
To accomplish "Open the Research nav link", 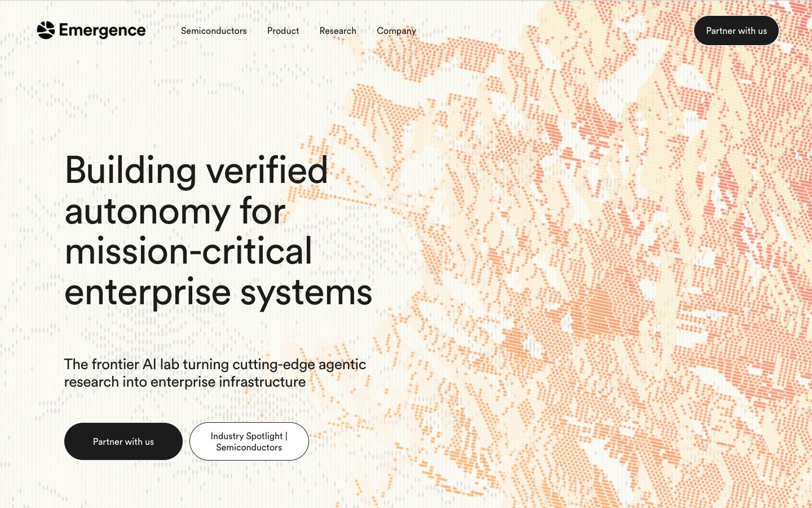I will pyautogui.click(x=338, y=31).
